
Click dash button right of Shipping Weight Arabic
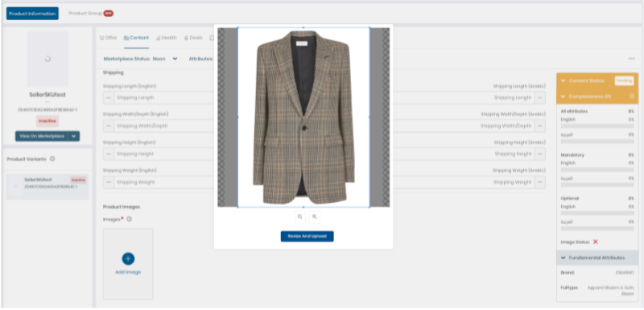coord(540,182)
